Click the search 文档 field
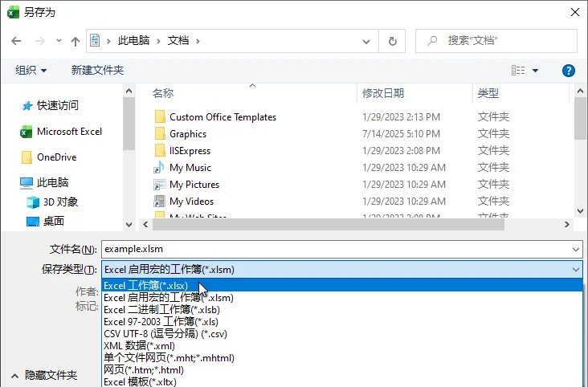The width and height of the screenshot is (588, 387). [496, 41]
